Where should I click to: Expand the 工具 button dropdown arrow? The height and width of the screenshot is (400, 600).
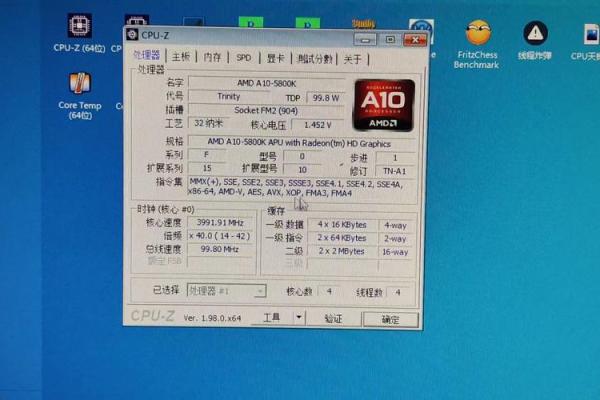[x=299, y=317]
